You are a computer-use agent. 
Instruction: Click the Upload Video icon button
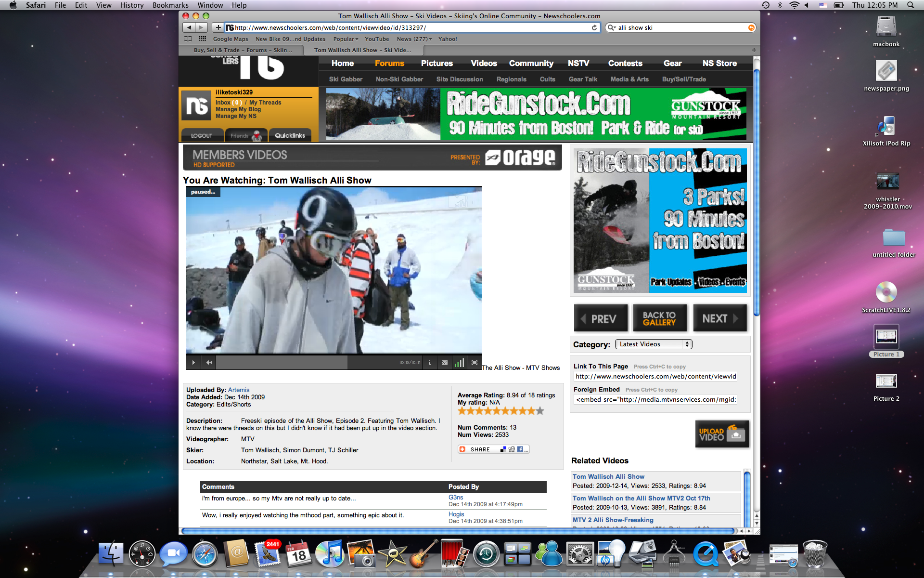pyautogui.click(x=722, y=434)
